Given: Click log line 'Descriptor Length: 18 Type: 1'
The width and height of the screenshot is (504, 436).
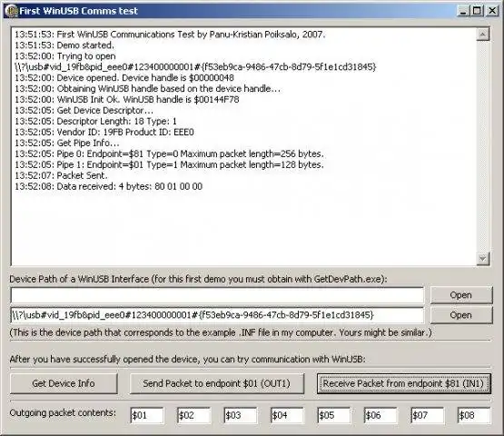Looking at the screenshot, I should coord(95,121).
